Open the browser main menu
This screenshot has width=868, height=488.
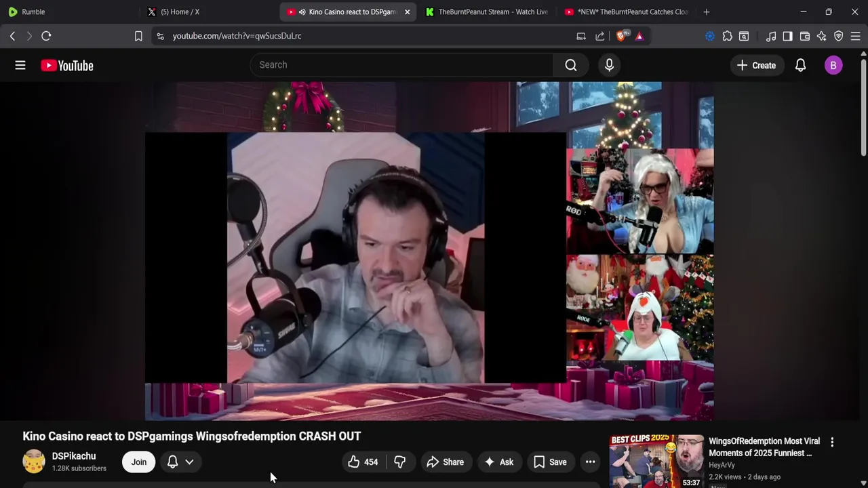(x=856, y=36)
